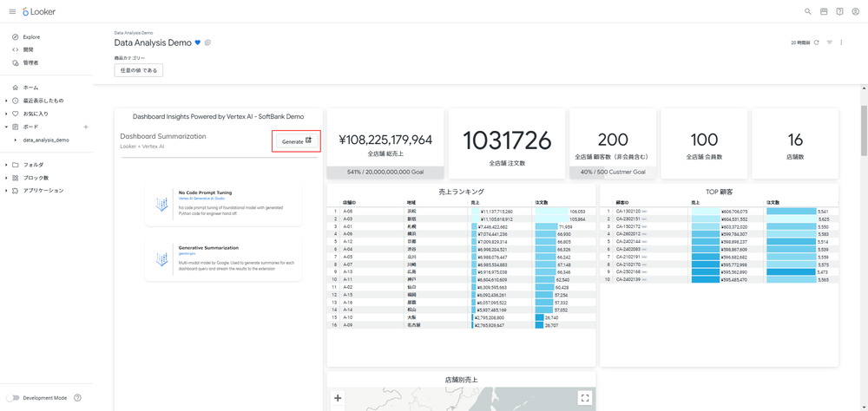This screenshot has width=868, height=411.
Task: Sort 売上ランキング by the 店舗ID column header
Action: [x=348, y=203]
